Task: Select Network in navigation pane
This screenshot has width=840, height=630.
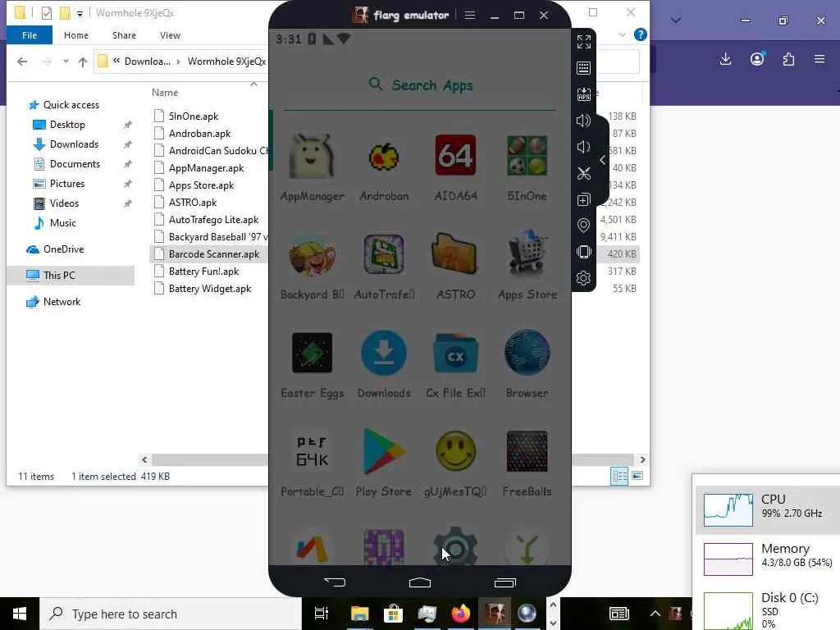Action: pyautogui.click(x=62, y=302)
